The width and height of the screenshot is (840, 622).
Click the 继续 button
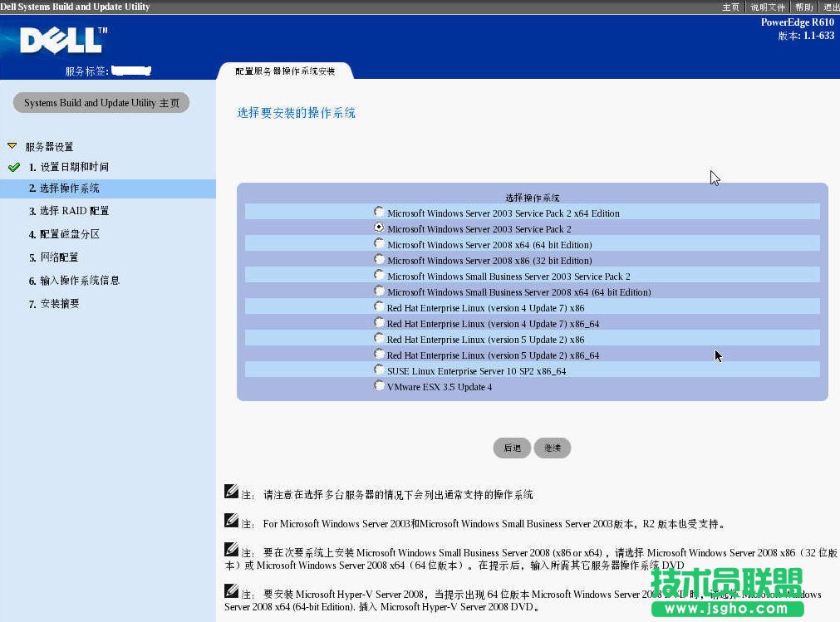pyautogui.click(x=552, y=448)
